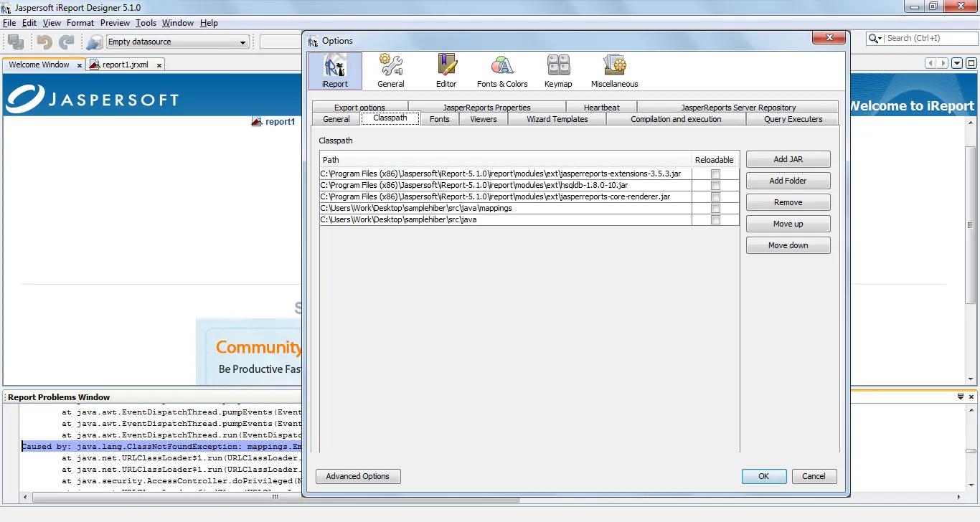Minimize the Report Problems Window panel
980x522 pixels.
961,397
